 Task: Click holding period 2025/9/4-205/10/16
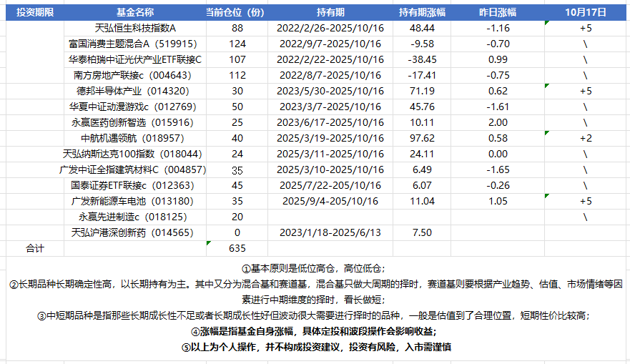(330, 201)
